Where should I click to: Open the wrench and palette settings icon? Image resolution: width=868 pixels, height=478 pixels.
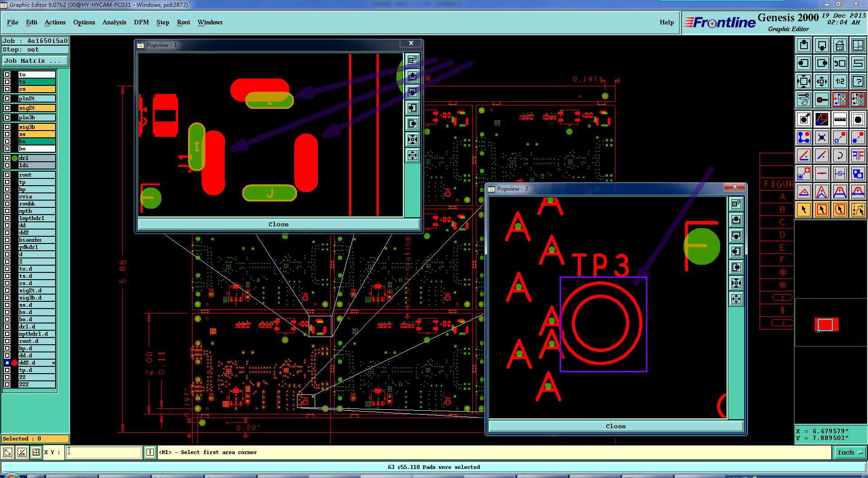tap(804, 99)
